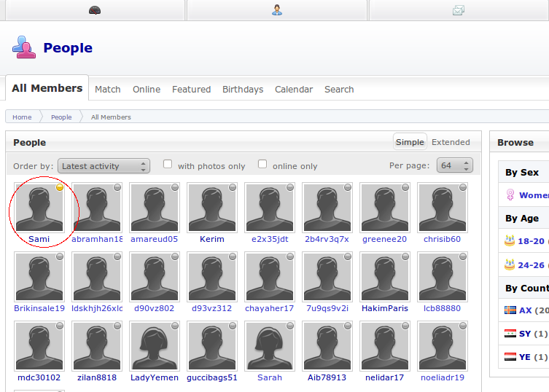549x392 pixels.
Task: Click the AX country flag icon
Action: coord(510,310)
